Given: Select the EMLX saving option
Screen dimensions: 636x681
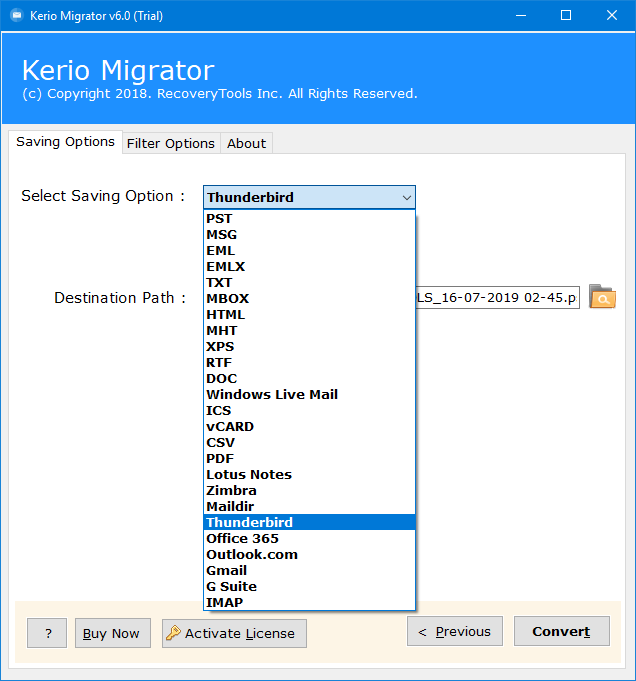Looking at the screenshot, I should [309, 267].
